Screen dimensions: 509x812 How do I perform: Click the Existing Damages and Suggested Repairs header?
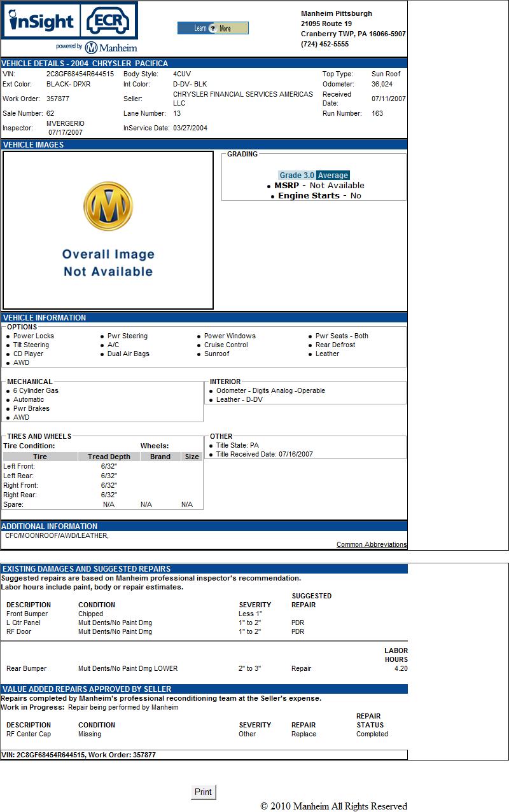point(87,569)
